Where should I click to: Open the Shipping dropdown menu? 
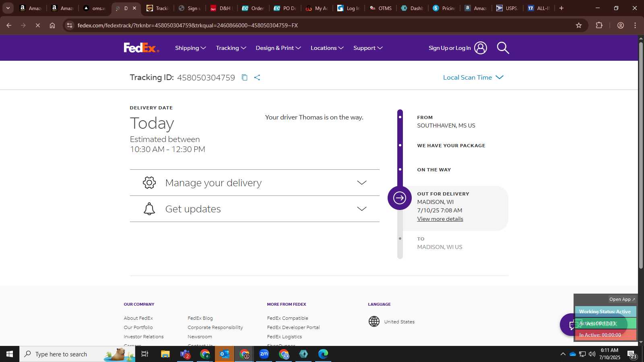pyautogui.click(x=190, y=48)
